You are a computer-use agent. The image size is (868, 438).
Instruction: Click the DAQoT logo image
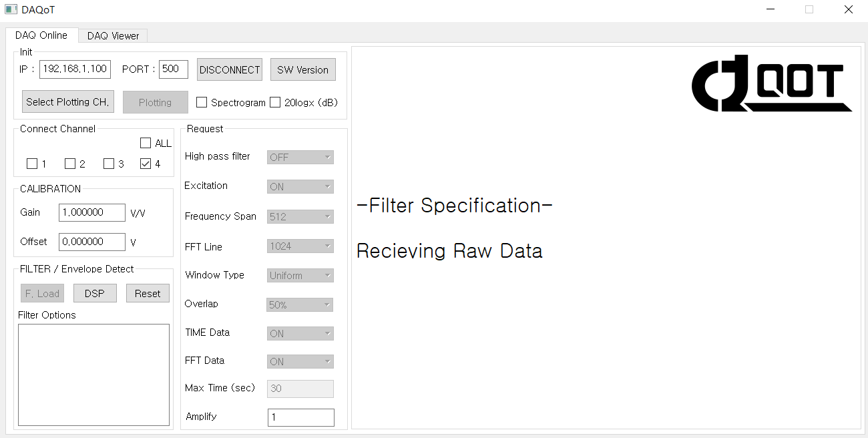(x=772, y=83)
